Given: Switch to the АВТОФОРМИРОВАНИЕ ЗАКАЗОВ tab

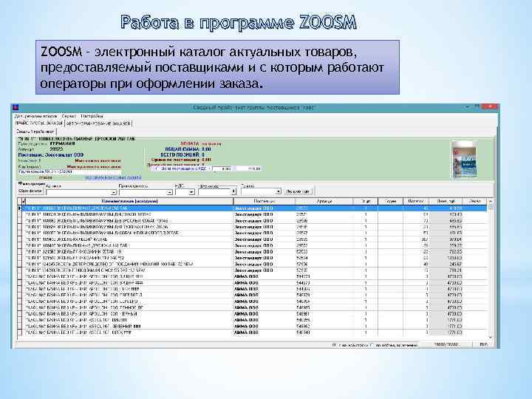Looking at the screenshot, I should click(x=98, y=123).
